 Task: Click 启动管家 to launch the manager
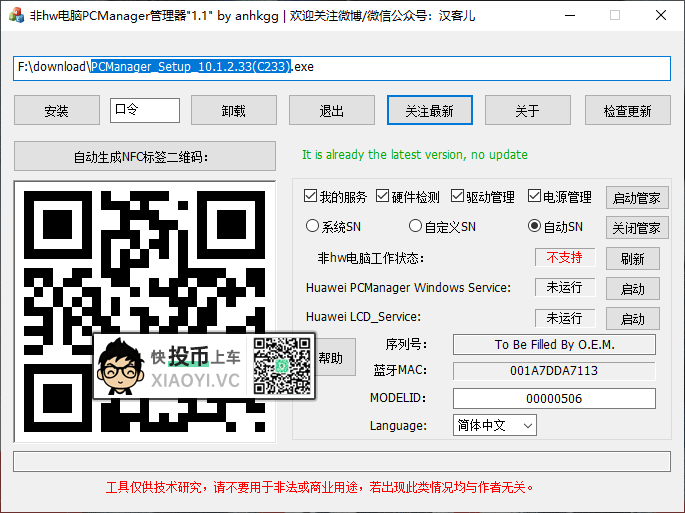coord(636,197)
